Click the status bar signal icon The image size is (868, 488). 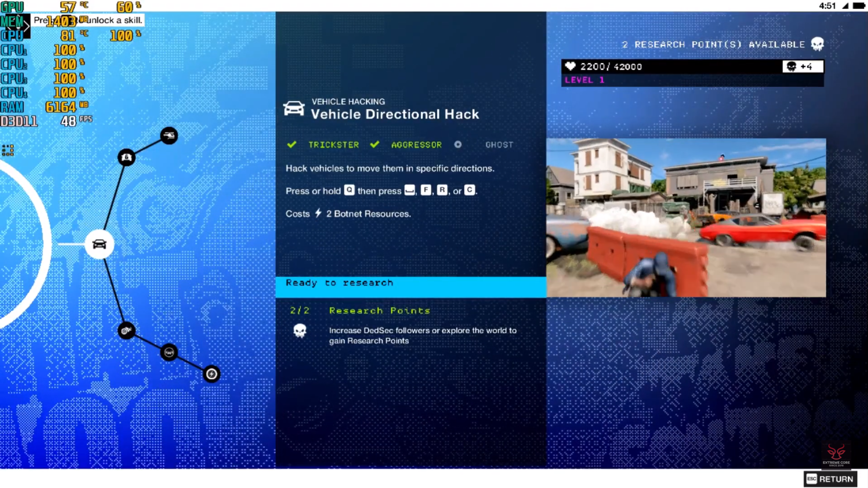point(845,6)
